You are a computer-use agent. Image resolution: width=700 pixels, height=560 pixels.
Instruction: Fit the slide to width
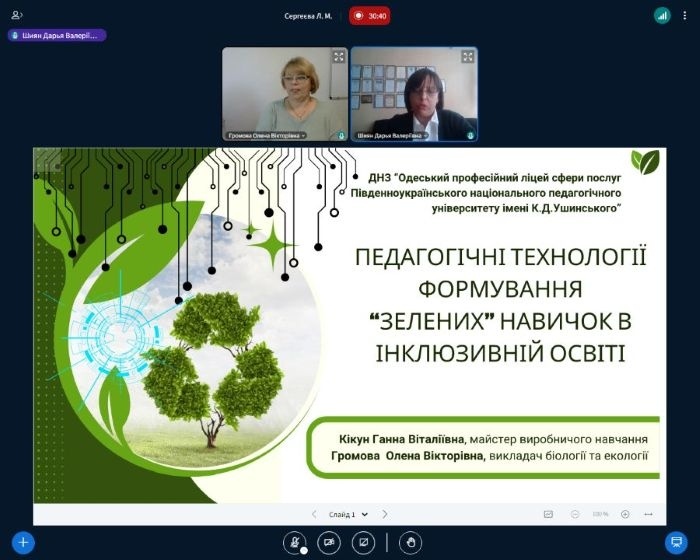(x=649, y=514)
